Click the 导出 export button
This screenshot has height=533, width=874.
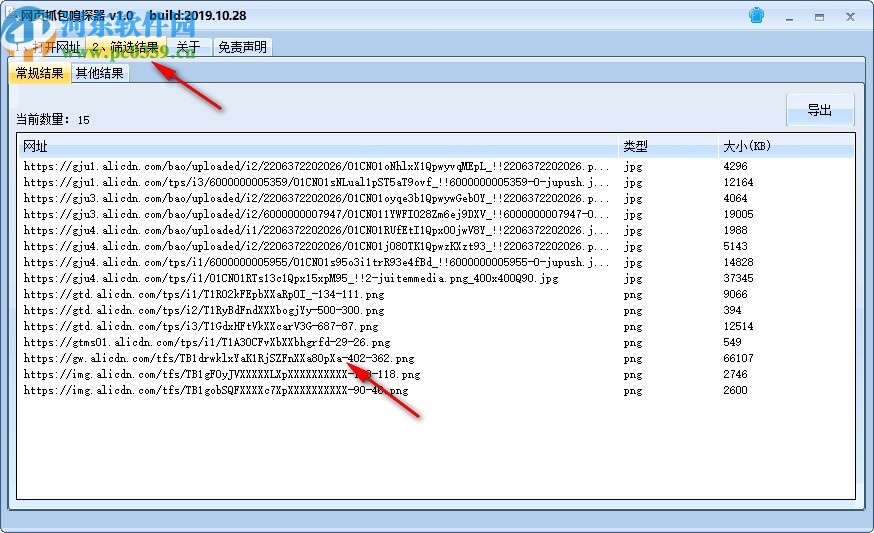pyautogui.click(x=820, y=110)
